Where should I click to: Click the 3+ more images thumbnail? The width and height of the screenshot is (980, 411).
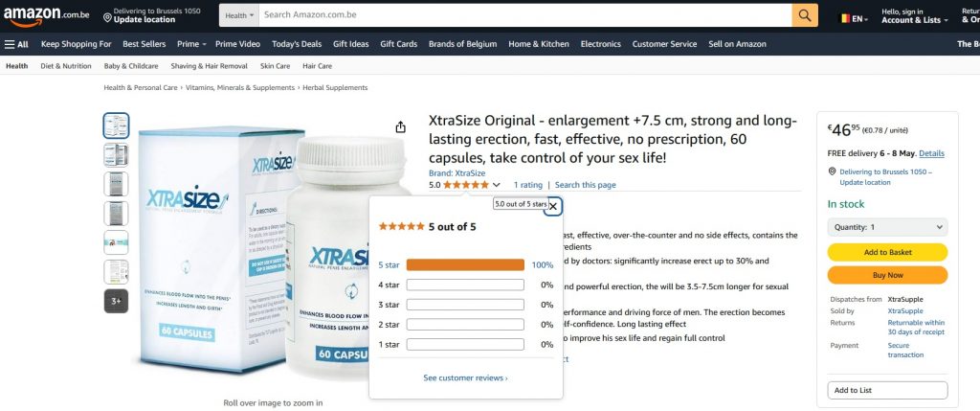click(116, 301)
